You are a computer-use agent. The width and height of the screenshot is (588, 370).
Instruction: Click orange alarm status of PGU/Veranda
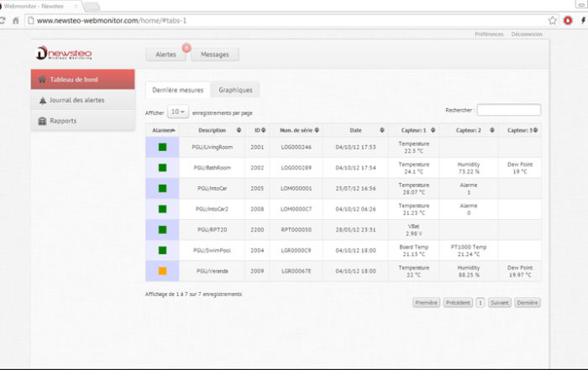coord(162,271)
